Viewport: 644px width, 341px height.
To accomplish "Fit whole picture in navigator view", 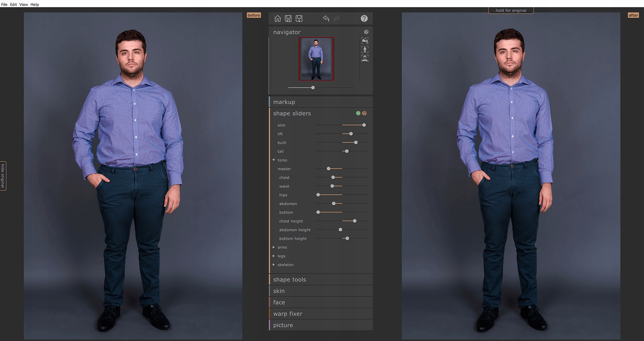I will pos(365,41).
